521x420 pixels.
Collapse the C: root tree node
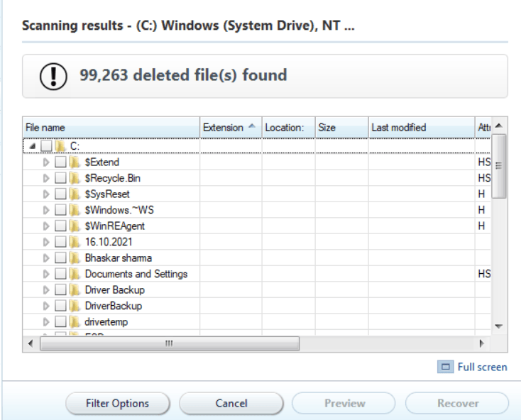[x=32, y=146]
